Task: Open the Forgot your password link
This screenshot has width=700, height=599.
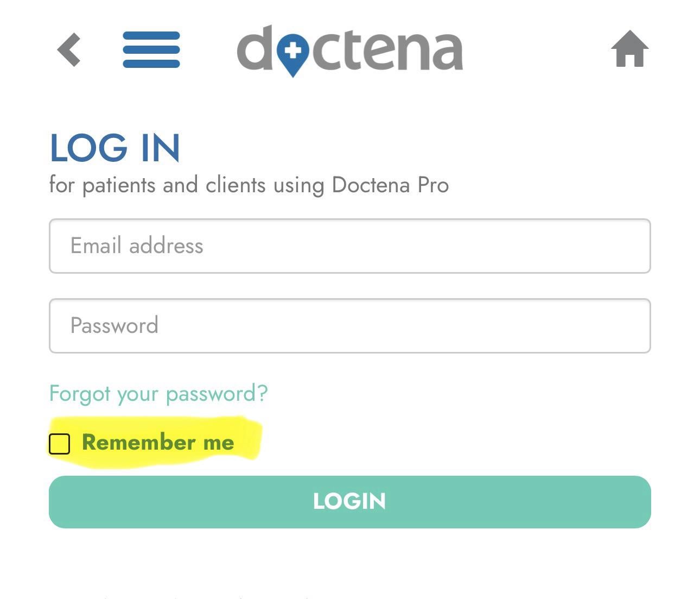Action: coord(158,393)
